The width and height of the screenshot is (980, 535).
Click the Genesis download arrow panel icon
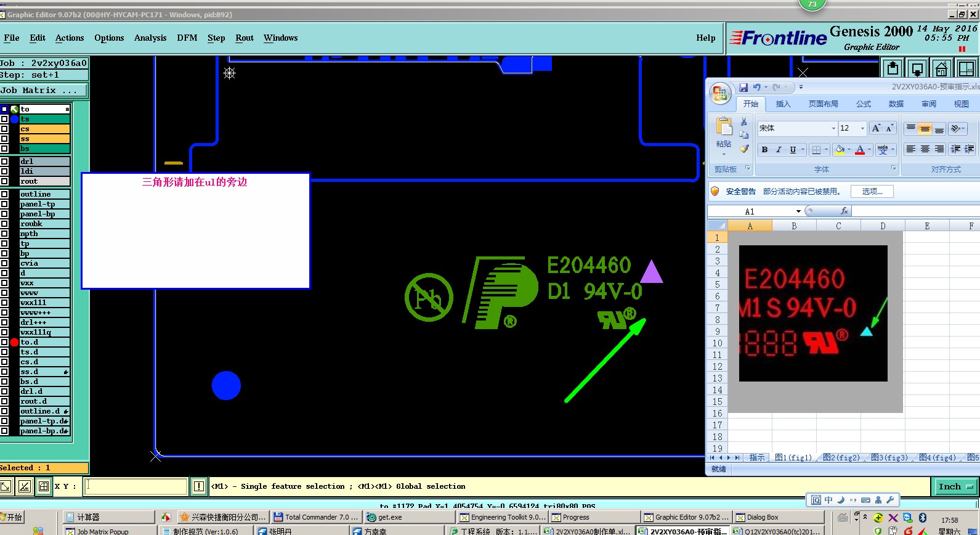tap(917, 68)
